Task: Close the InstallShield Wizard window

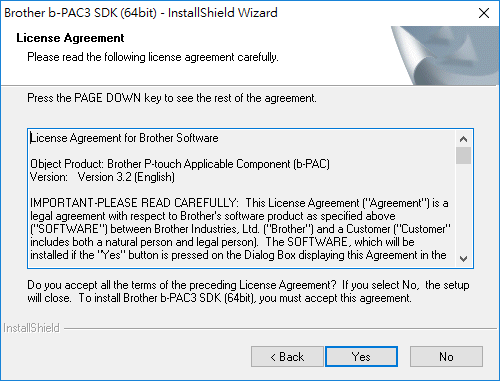Action: click(484, 13)
